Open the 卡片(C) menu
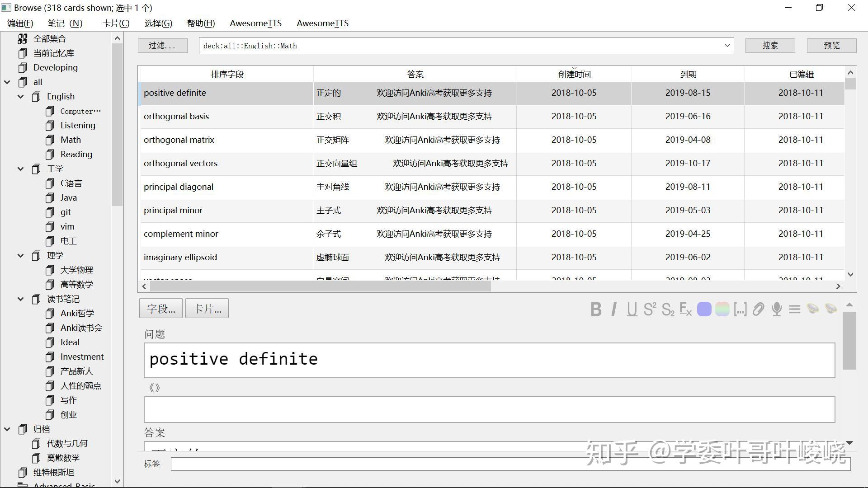868x488 pixels. (116, 23)
